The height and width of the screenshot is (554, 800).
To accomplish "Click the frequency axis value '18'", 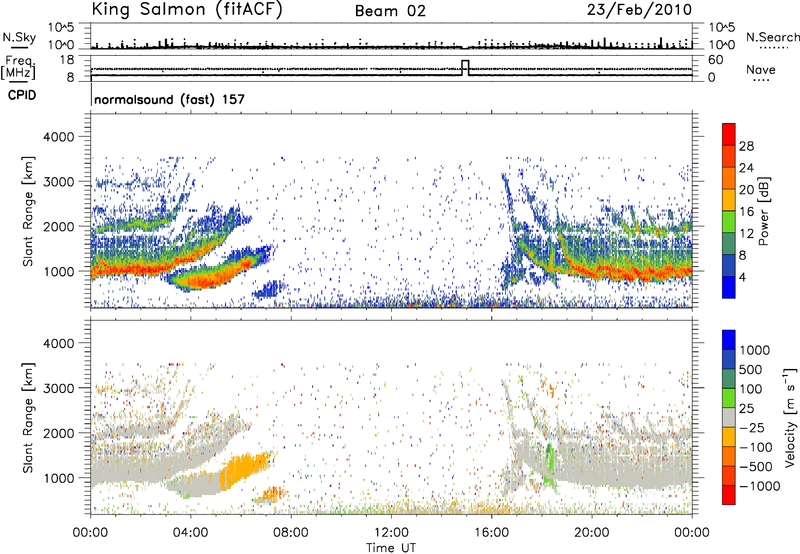I will pos(67,60).
